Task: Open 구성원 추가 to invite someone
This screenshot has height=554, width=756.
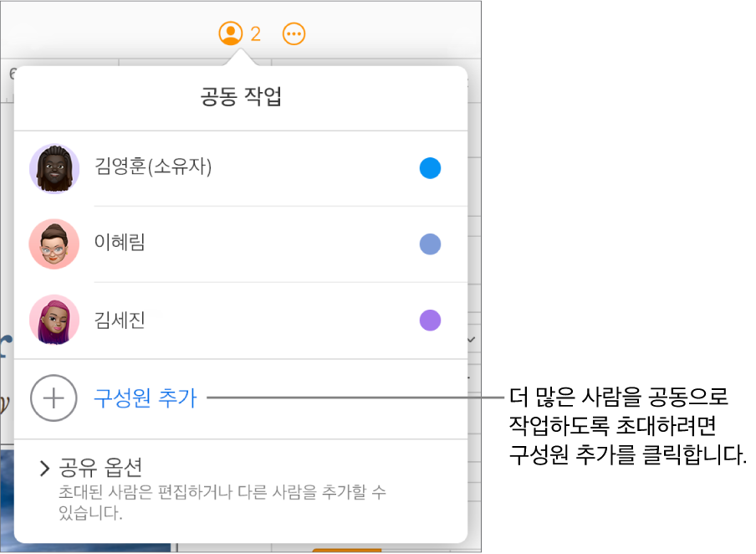Action: (146, 399)
